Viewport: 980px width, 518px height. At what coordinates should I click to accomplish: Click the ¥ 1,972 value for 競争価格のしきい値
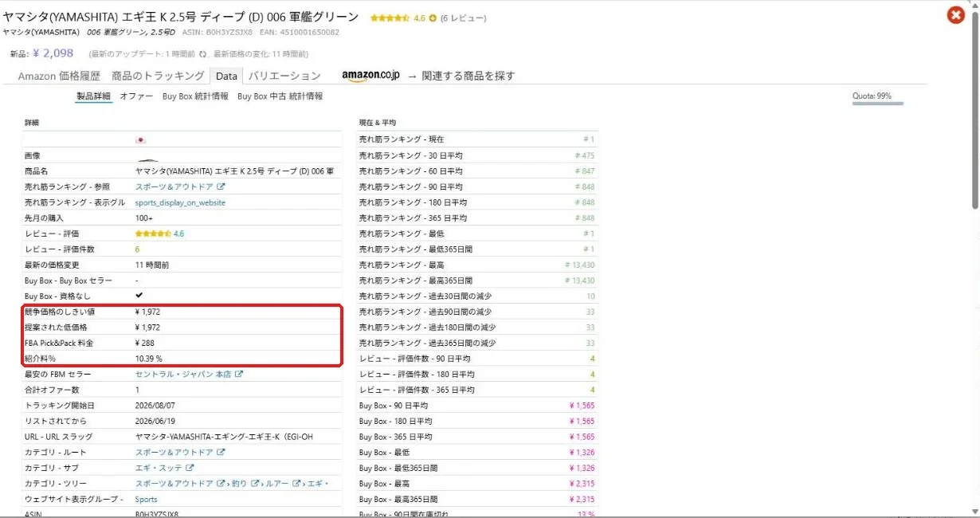[147, 312]
